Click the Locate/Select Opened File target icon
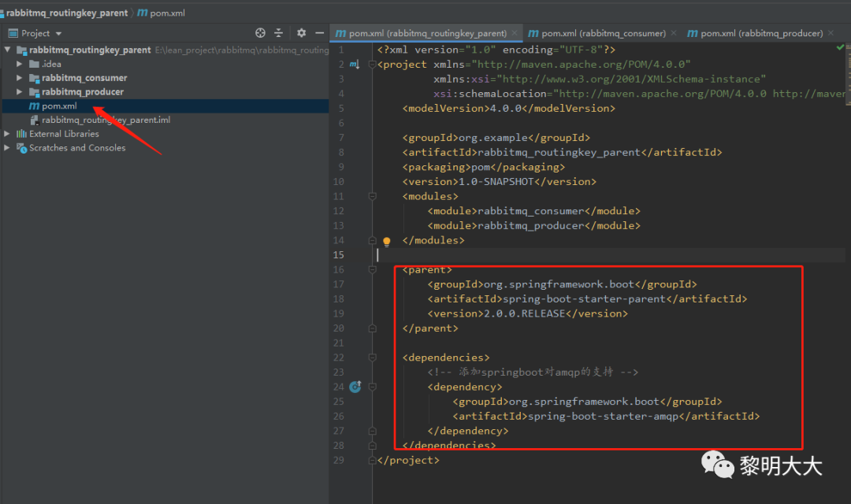 click(261, 33)
